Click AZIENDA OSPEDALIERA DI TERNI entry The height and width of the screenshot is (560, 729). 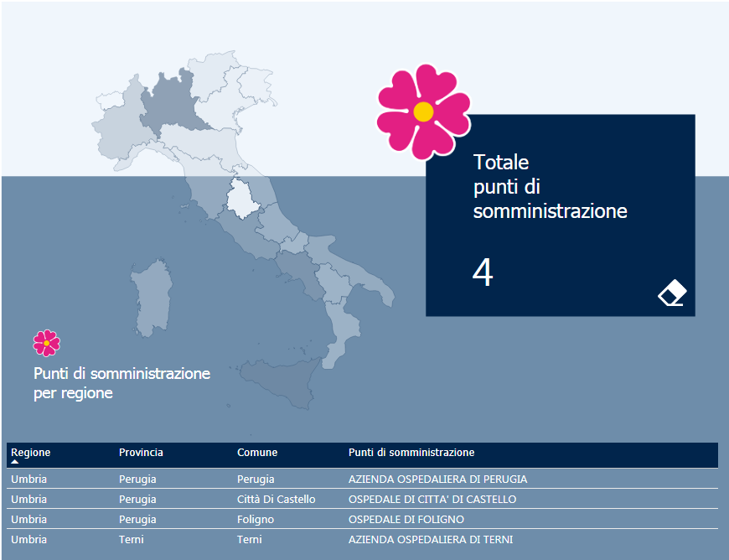431,540
